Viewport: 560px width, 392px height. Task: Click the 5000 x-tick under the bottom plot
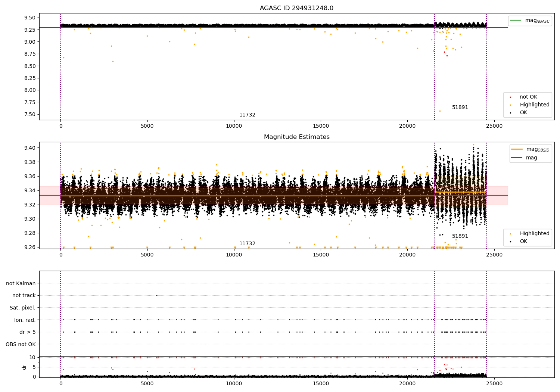click(x=147, y=383)
